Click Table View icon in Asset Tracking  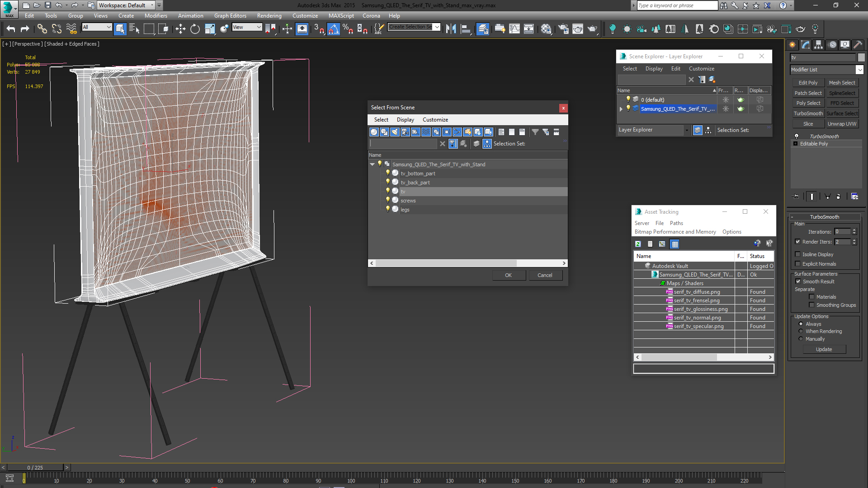675,244
